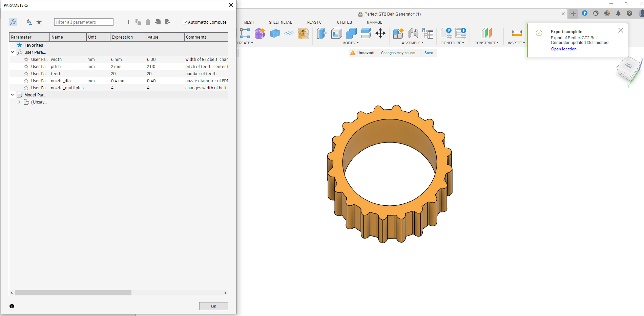Select the Move/Copy arrows tool
The width and height of the screenshot is (644, 316).
380,33
